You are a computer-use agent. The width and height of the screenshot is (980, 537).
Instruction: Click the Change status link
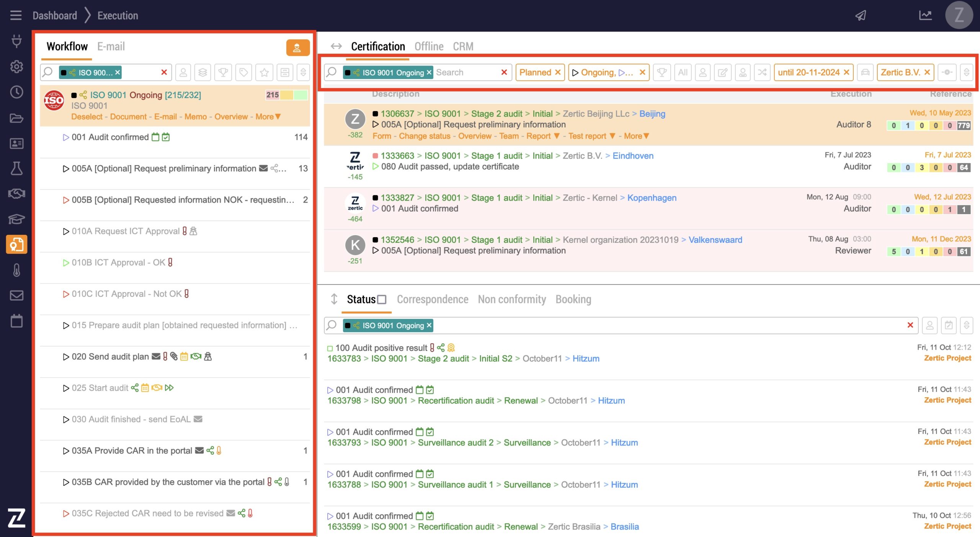tap(424, 136)
